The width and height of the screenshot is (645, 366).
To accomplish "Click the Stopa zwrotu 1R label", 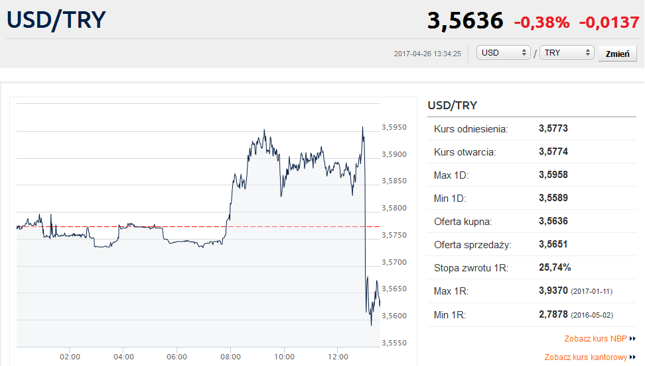I will pos(471,268).
